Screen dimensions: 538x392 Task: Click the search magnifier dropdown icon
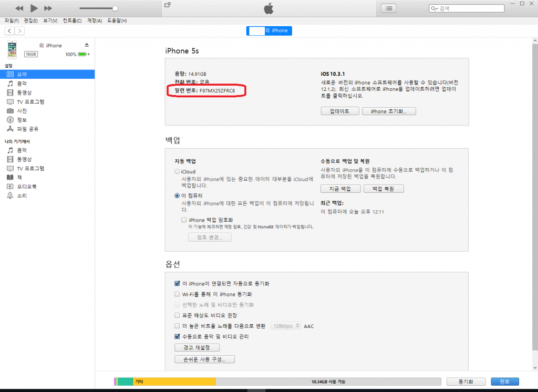(x=434, y=8)
